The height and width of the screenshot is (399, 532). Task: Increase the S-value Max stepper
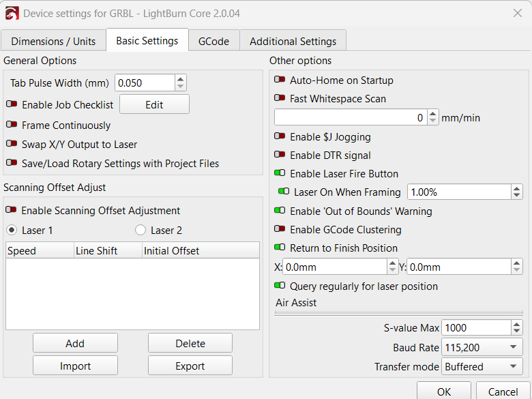coord(517,325)
